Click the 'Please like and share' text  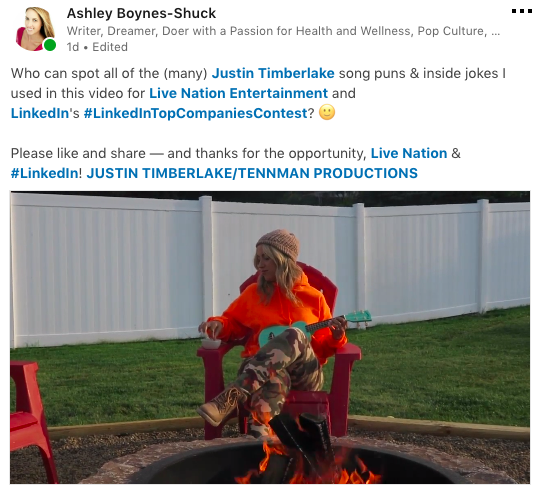(x=78, y=153)
